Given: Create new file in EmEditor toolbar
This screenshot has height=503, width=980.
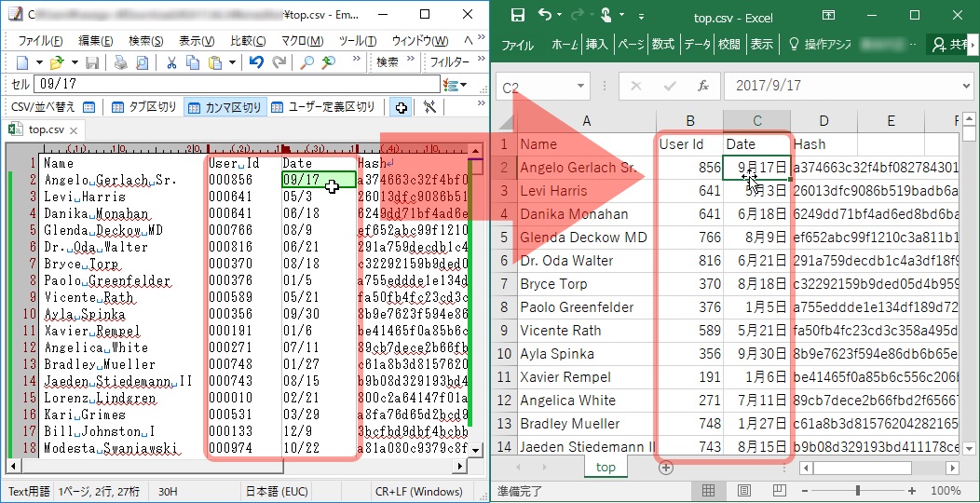Looking at the screenshot, I should coord(21,62).
